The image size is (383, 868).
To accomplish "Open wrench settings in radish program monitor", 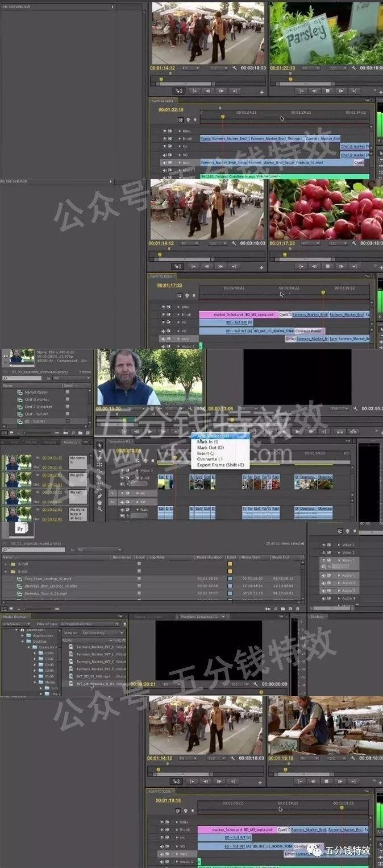I will click(353, 243).
